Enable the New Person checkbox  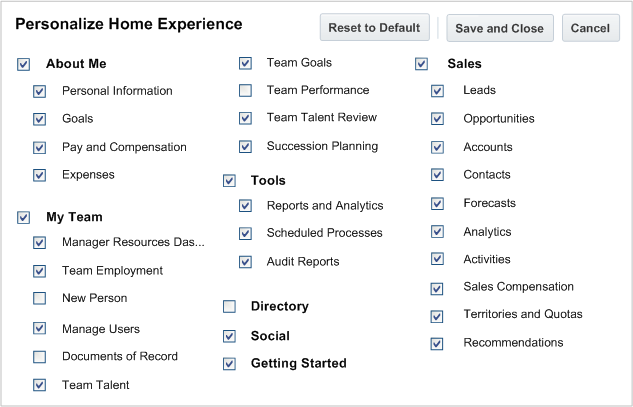[x=40, y=299]
